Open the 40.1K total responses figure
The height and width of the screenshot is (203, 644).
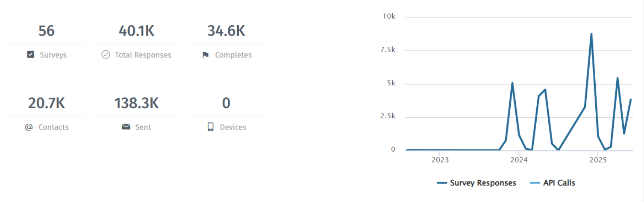pyautogui.click(x=136, y=31)
